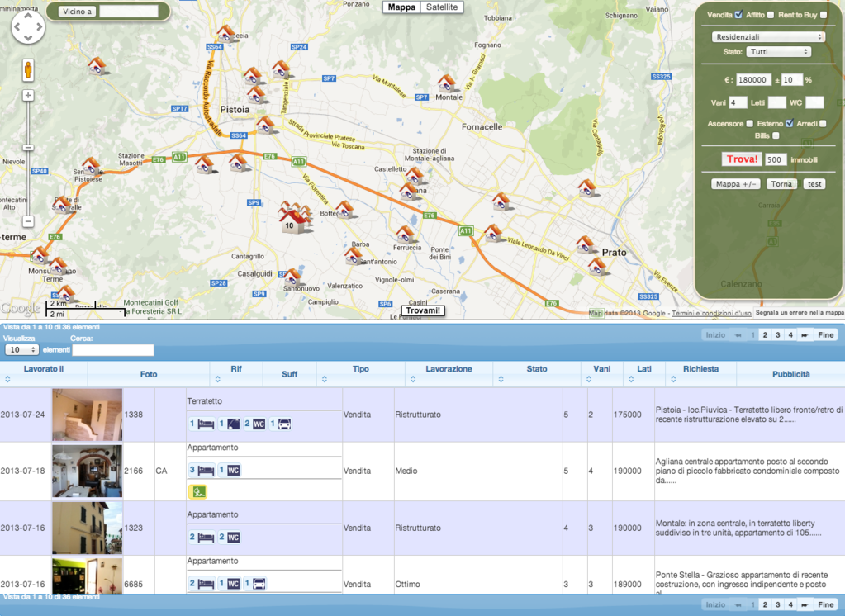Click the Cerca search field
Screen dimensions: 845x616
[113, 350]
